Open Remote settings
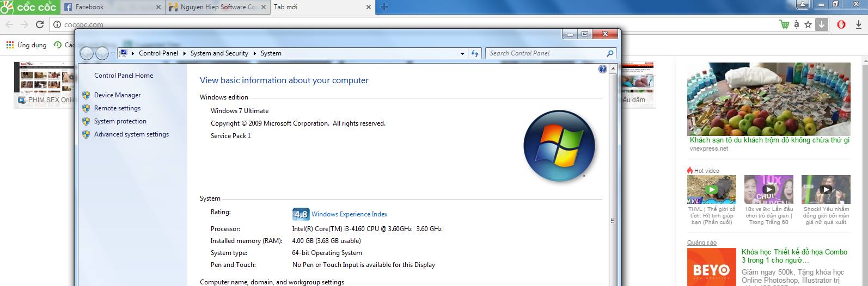Image resolution: width=868 pixels, height=286 pixels. click(x=117, y=108)
